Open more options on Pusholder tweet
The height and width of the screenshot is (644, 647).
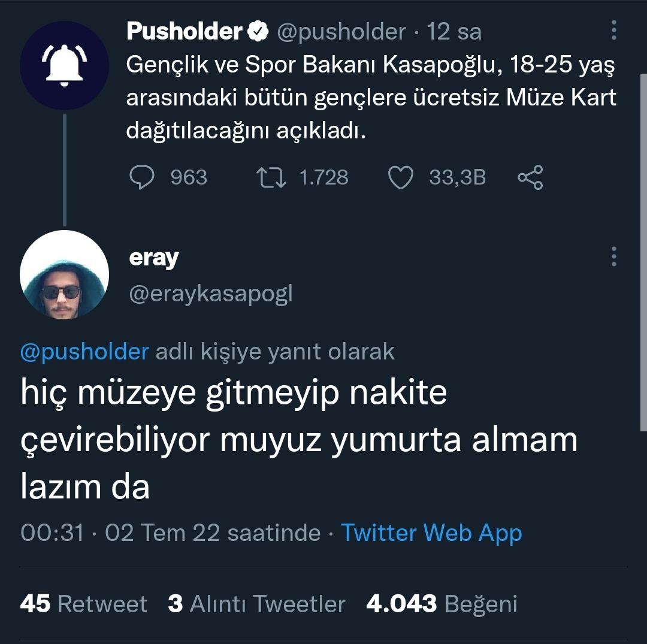613,32
